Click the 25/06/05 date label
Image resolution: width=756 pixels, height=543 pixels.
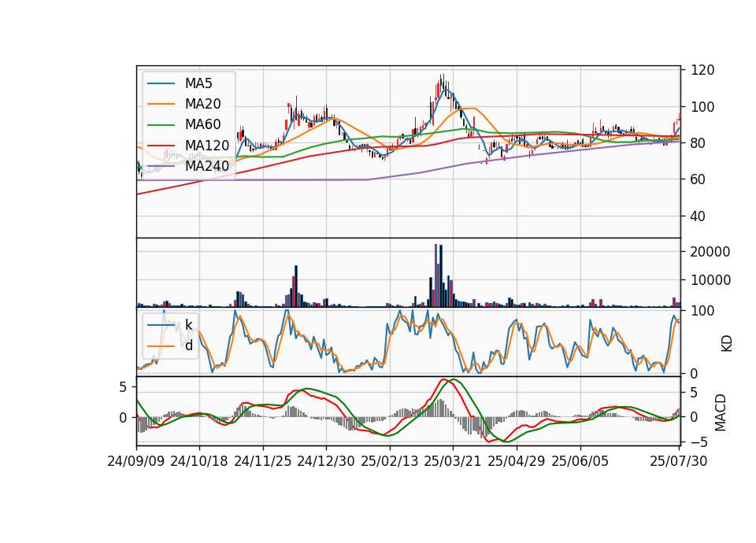pyautogui.click(x=580, y=461)
